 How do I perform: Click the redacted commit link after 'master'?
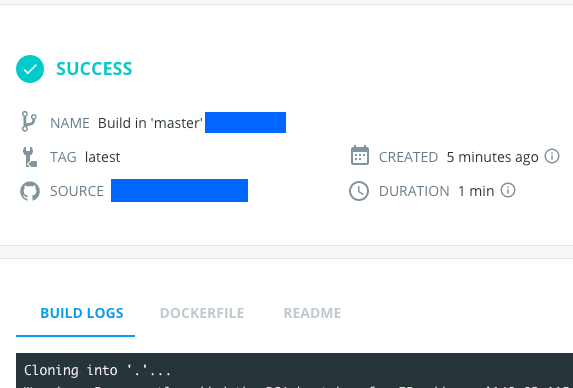[x=245, y=122]
